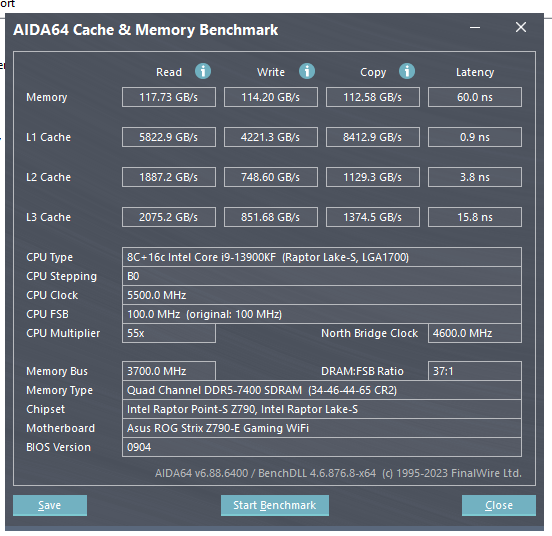Click the Close button at bottom
552x536 pixels.
click(499, 505)
